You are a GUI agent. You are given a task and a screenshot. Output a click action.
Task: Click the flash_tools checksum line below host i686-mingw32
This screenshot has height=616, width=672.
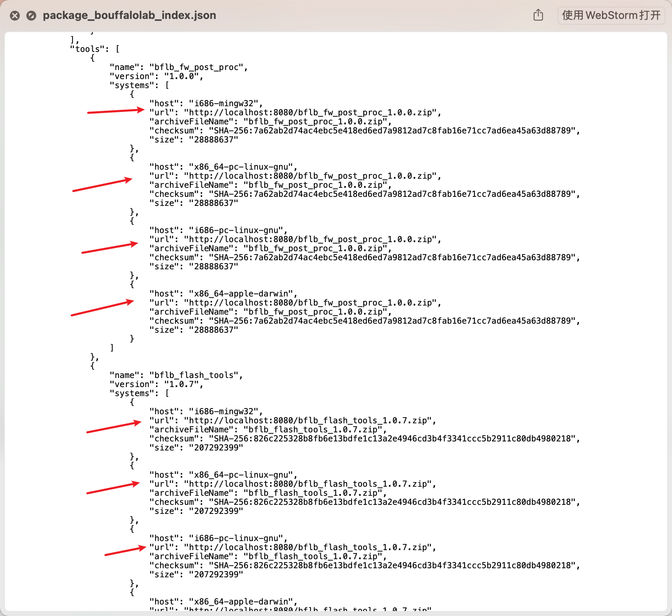[364, 439]
